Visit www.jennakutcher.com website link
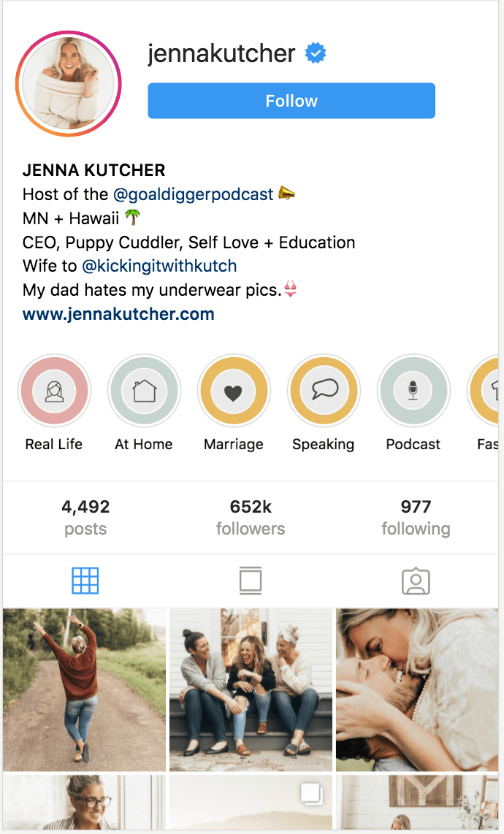This screenshot has height=834, width=504. (x=118, y=314)
